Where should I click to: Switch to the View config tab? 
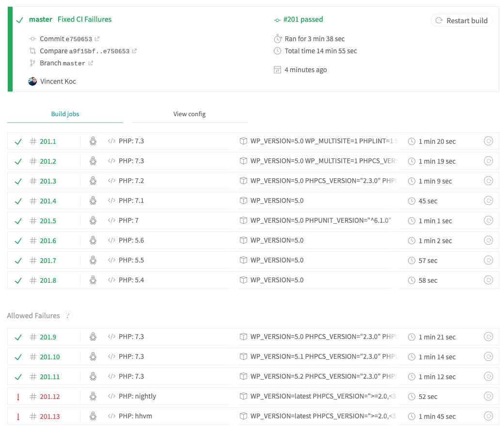(x=189, y=114)
